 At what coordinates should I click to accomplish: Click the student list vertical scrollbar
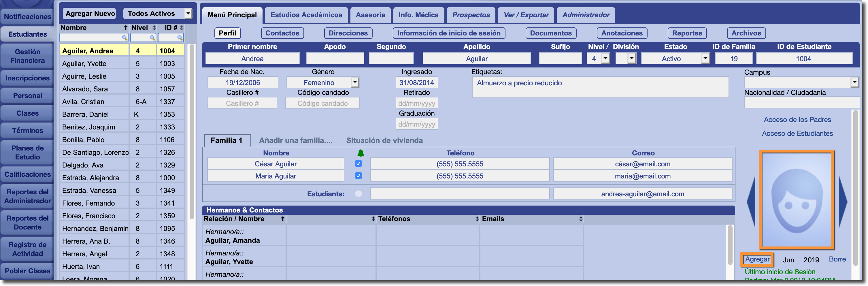(x=192, y=131)
